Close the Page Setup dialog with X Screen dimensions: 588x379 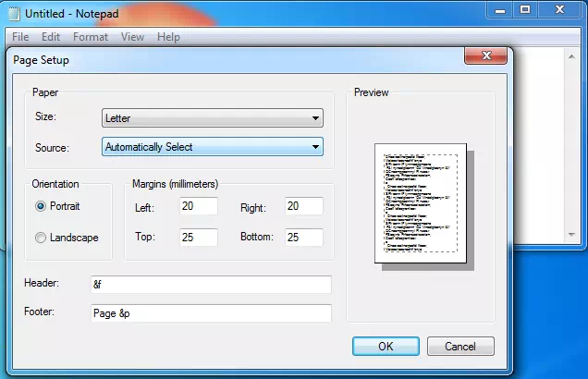(x=486, y=55)
